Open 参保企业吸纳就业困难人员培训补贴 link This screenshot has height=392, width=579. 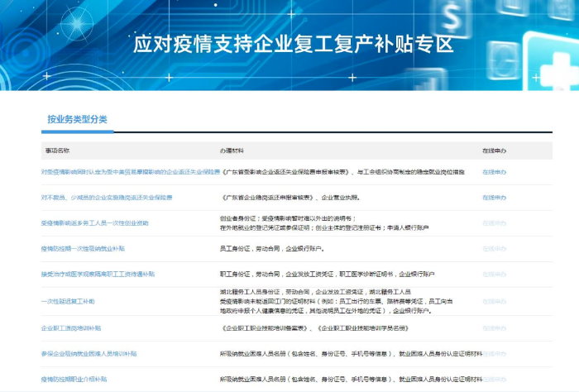coord(89,353)
